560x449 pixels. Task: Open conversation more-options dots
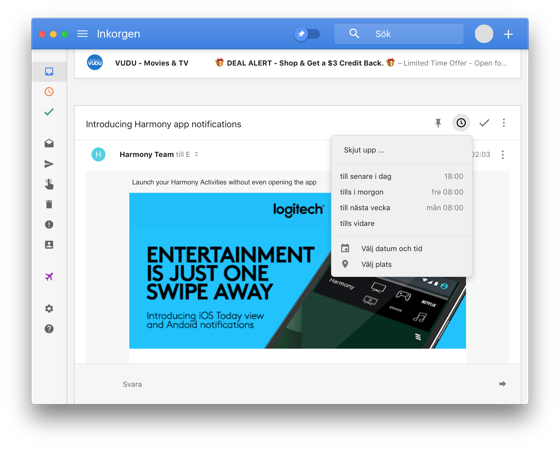click(x=504, y=123)
